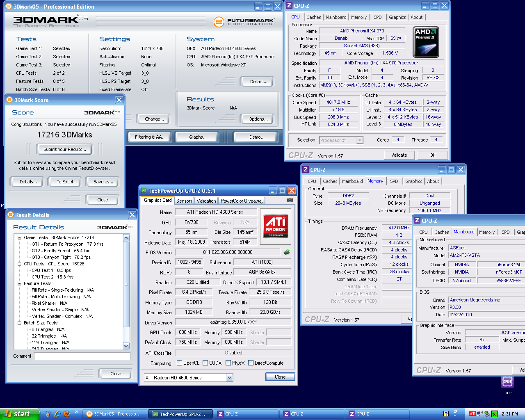The width and height of the screenshot is (525, 420).
Task: Click the Graphs... button in 3DMark05
Action: pos(198,137)
